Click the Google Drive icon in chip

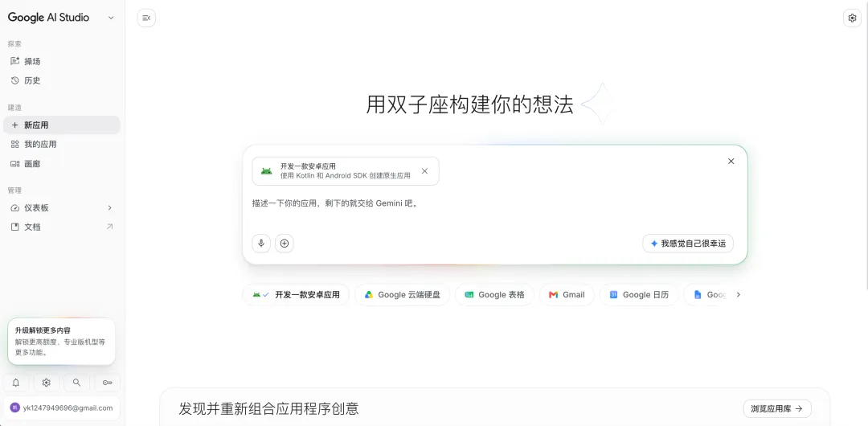point(369,295)
